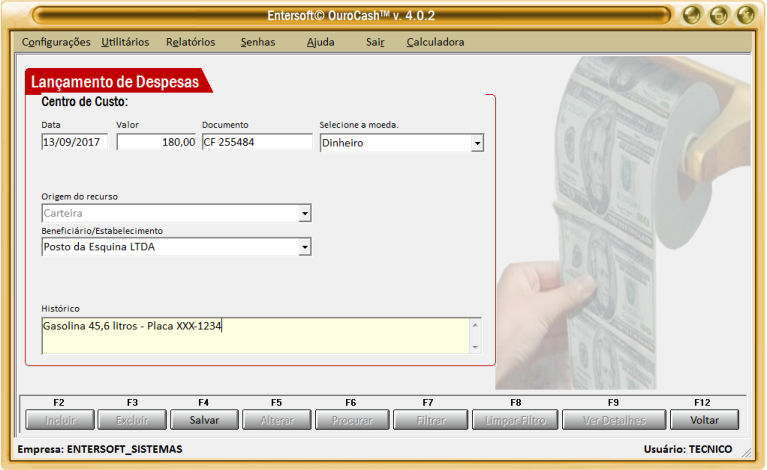
Task: Maximize the OuroCash window with golden button
Action: coord(719,15)
